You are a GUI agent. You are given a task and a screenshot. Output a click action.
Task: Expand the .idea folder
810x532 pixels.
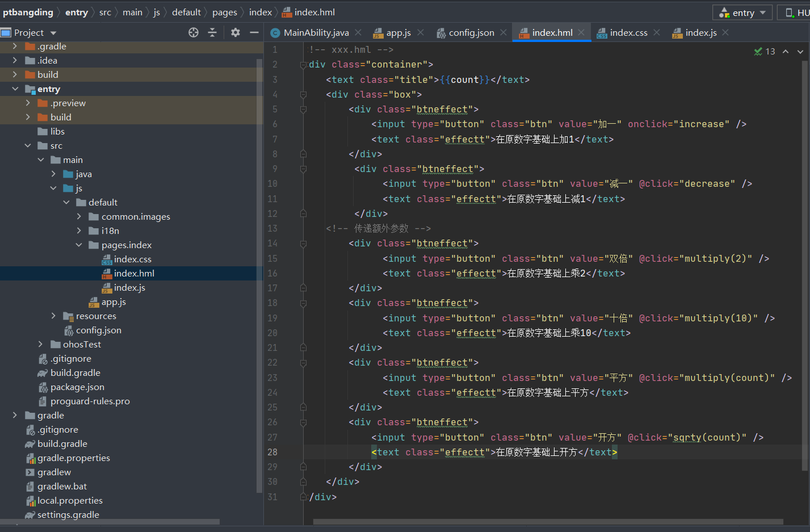15,60
